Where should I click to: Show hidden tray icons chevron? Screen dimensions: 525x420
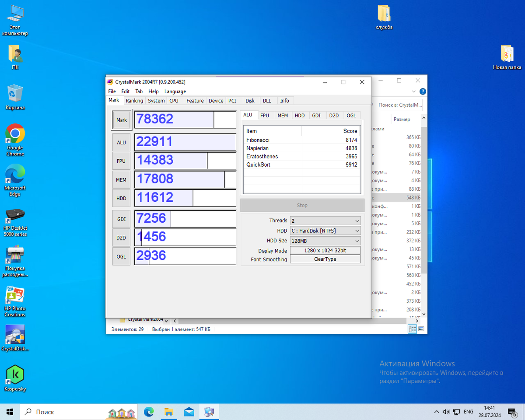436,412
